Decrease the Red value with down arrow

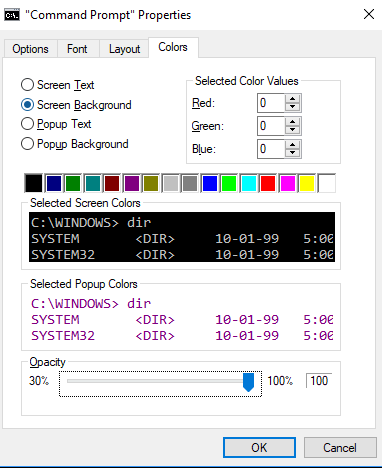(293, 107)
